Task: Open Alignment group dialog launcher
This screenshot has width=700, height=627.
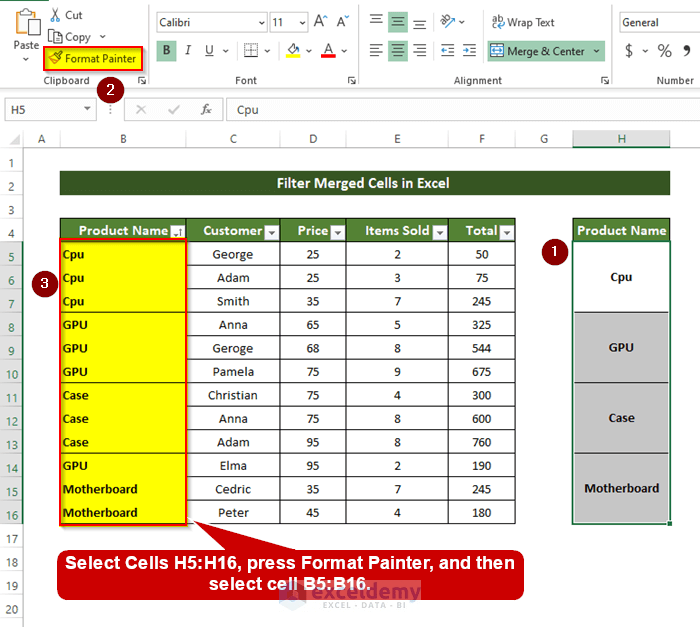Action: click(x=604, y=80)
